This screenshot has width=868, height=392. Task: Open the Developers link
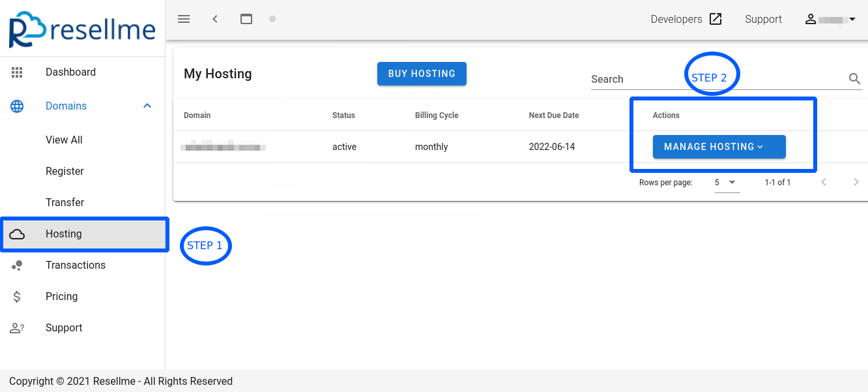pos(676,19)
